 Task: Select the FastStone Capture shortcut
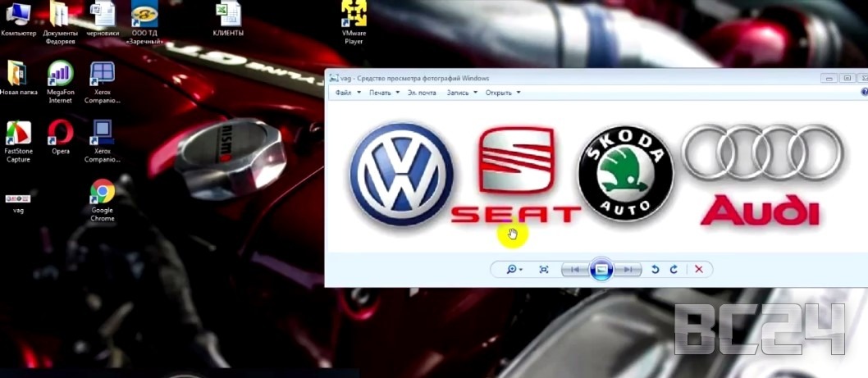click(x=18, y=134)
